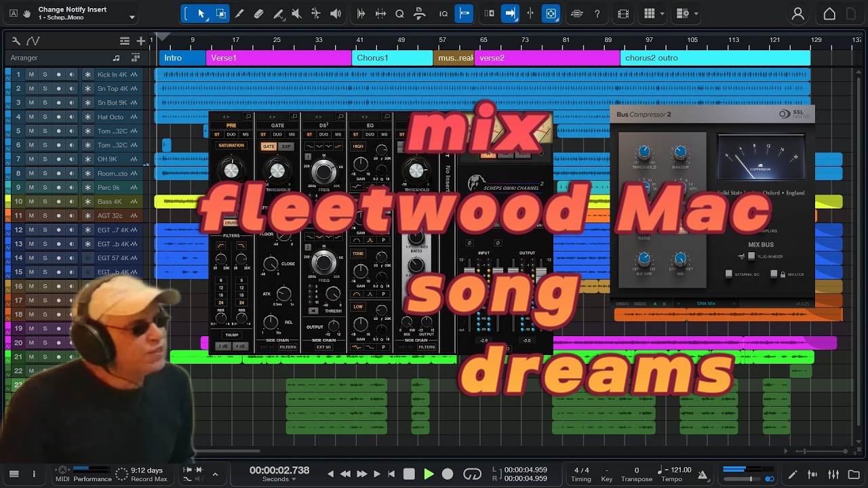Screen dimensions: 868x488
Task: Enable EXTERNAL S/C on Bus Compressor
Action: click(729, 274)
